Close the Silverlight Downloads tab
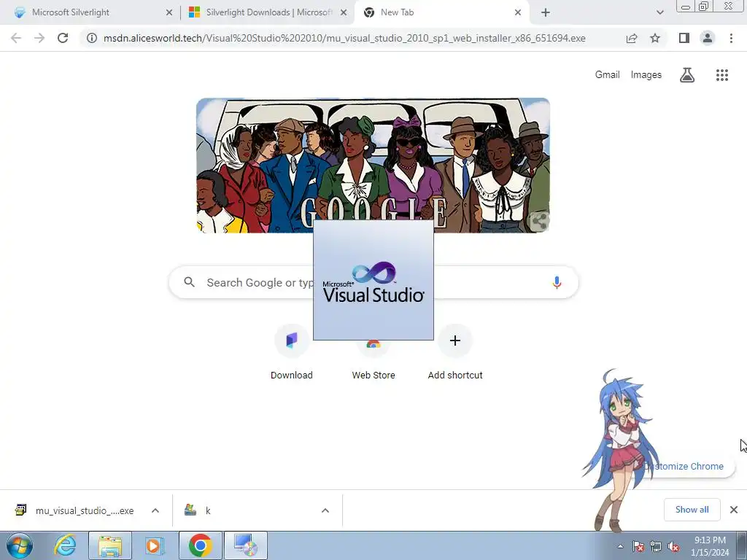747x560 pixels. 344,12
